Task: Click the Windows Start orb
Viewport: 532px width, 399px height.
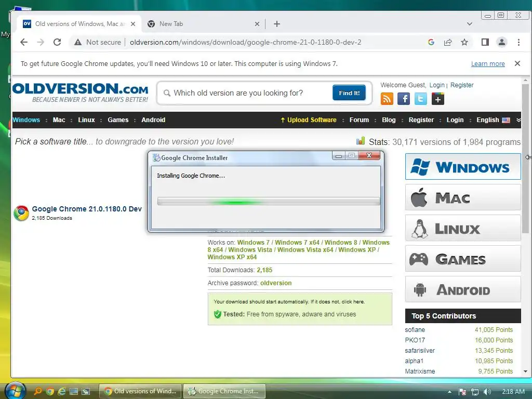Action: 15,391
